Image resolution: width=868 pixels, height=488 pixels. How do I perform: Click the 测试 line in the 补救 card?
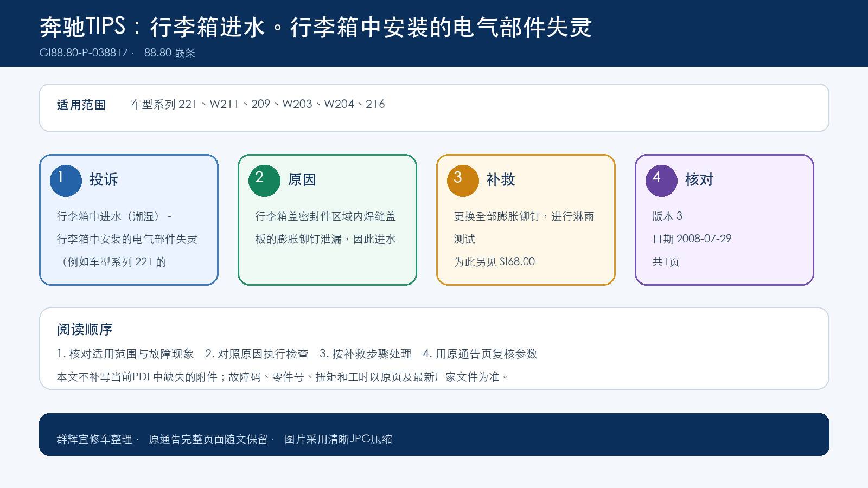coord(464,239)
